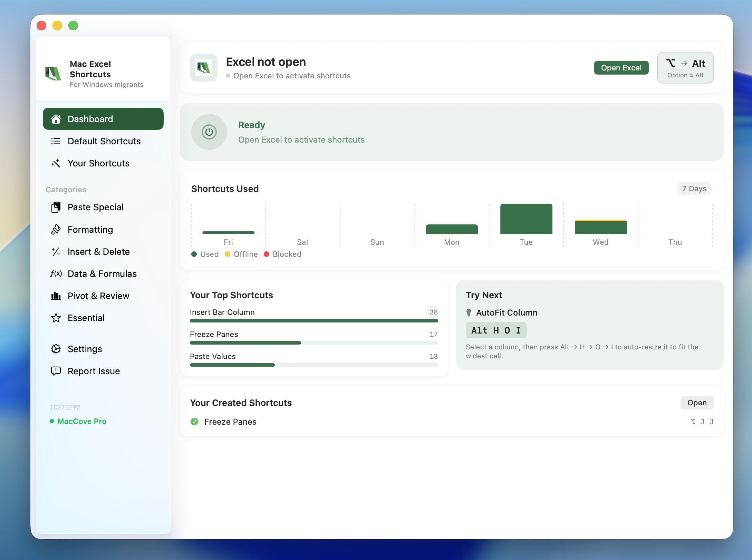Open the Data & Formulas category
The image size is (752, 560).
point(103,274)
